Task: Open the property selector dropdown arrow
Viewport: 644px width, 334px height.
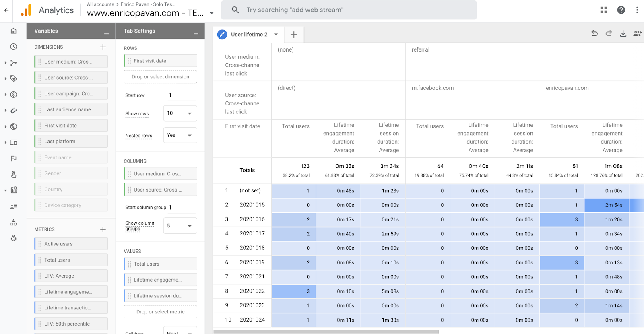Action: (212, 13)
